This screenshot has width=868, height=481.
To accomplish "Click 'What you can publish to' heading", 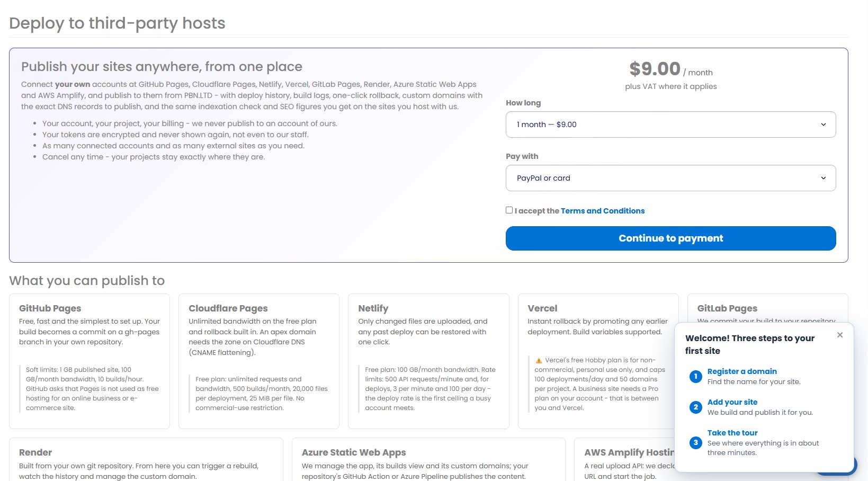I will point(87,281).
